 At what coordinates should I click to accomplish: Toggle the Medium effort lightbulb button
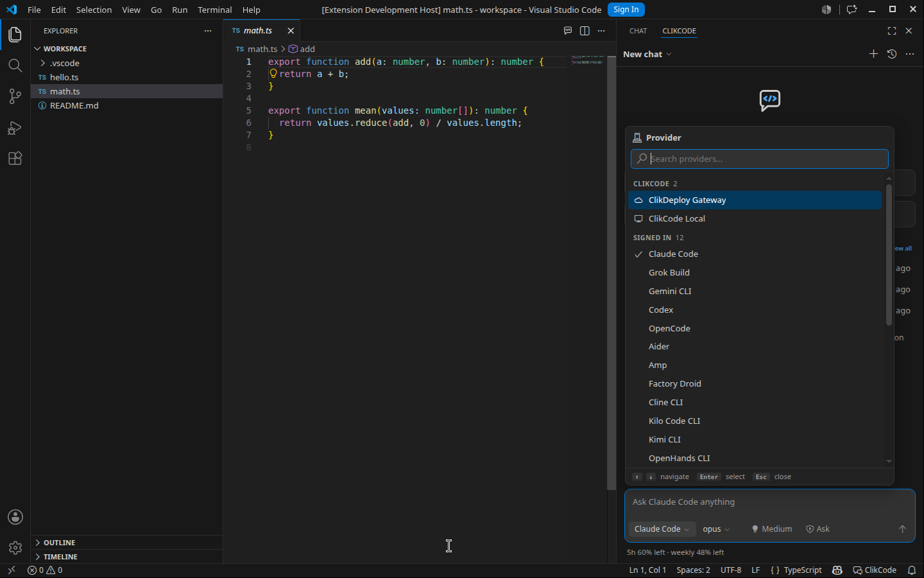tap(772, 529)
